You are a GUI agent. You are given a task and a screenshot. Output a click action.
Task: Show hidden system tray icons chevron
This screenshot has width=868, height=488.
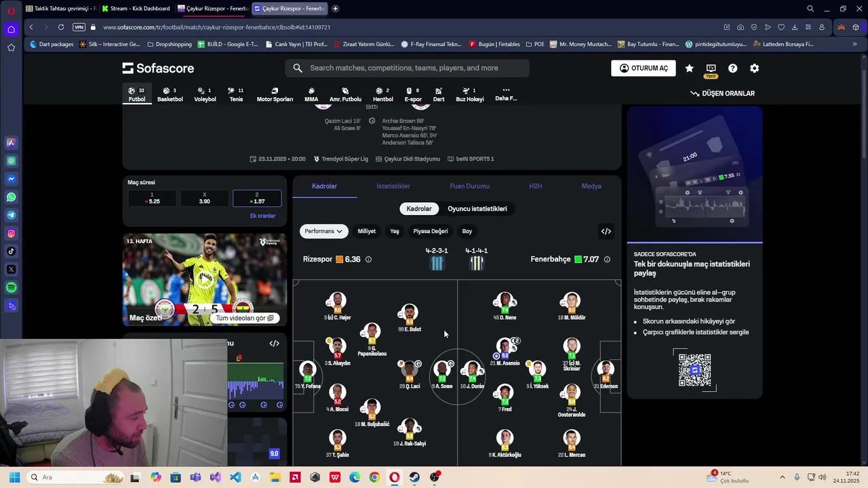tap(782, 477)
